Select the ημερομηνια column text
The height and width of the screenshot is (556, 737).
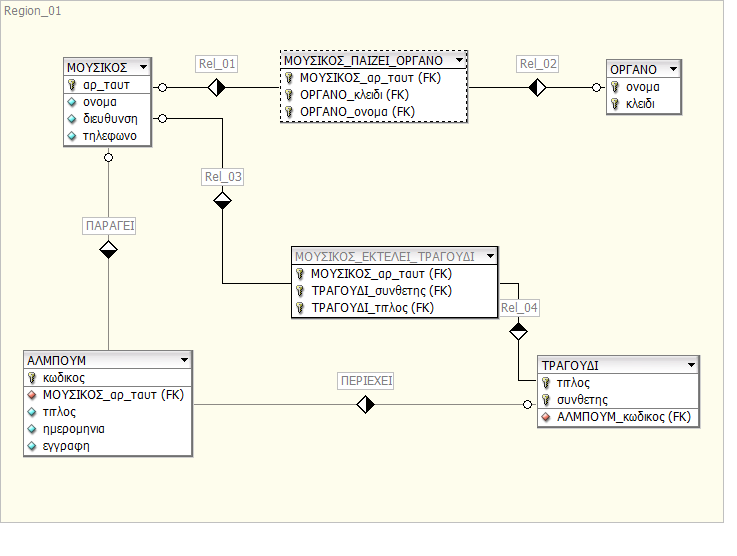click(x=74, y=429)
